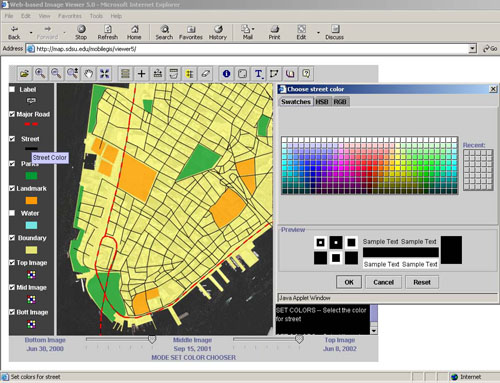Toggle the Water layer checkbox
The image size is (500, 383).
[x=12, y=213]
